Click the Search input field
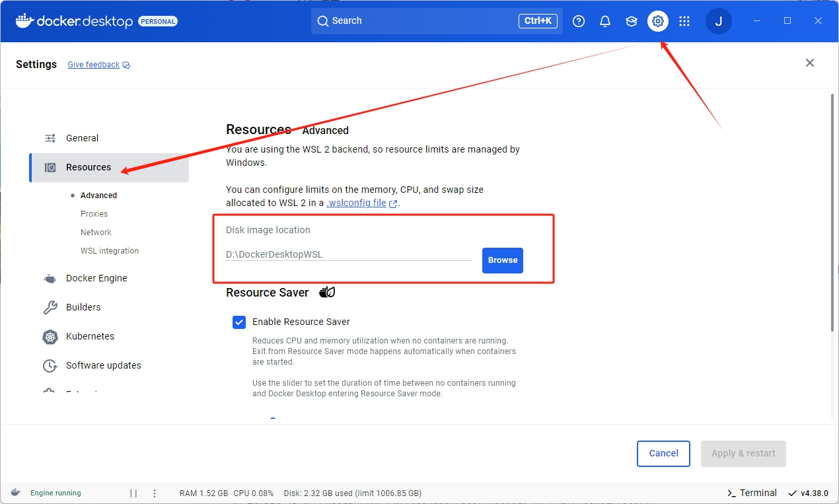This screenshot has width=839, height=504. 437,21
